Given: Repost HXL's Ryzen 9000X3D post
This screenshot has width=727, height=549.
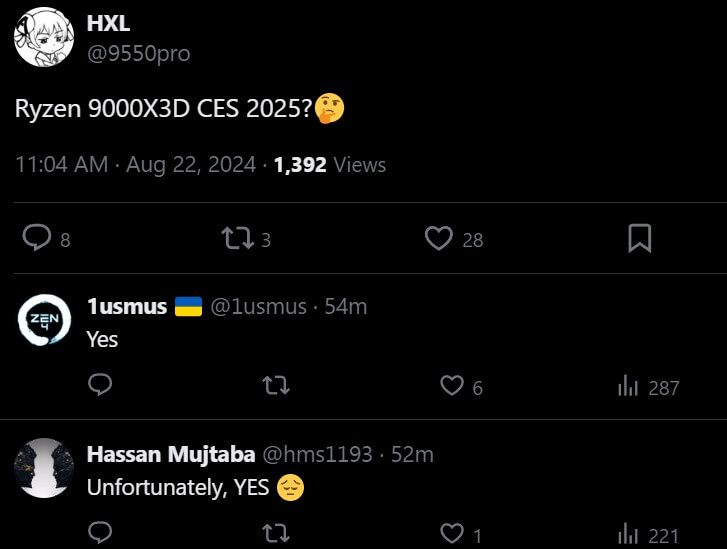Looking at the screenshot, I should coord(237,238).
